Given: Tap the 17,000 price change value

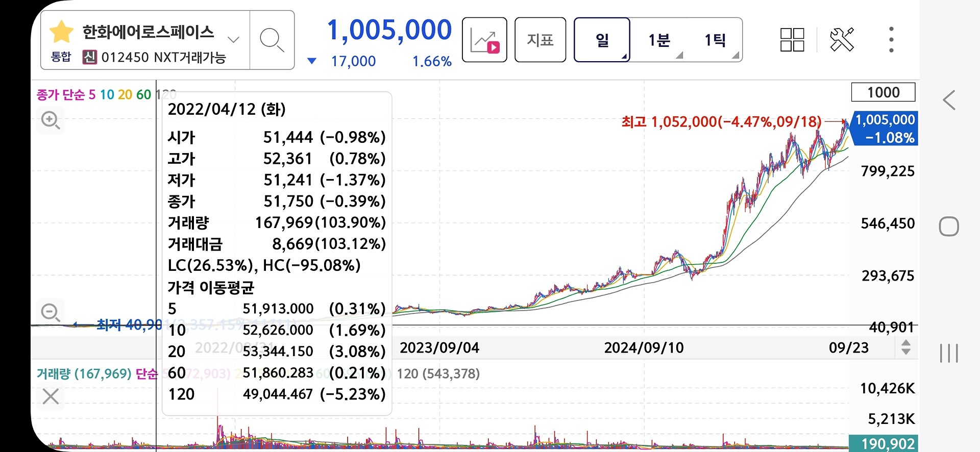Looking at the screenshot, I should (x=353, y=61).
